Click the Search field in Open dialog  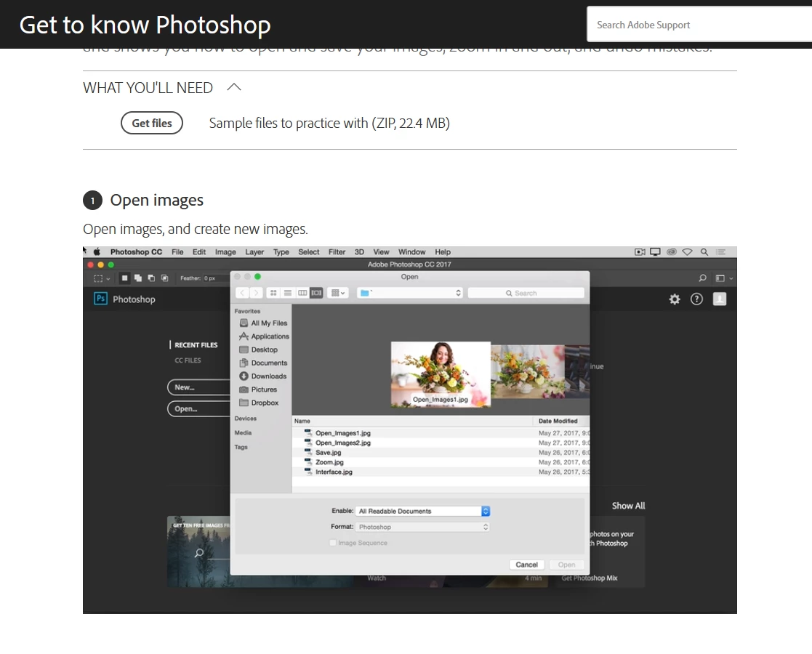click(526, 293)
